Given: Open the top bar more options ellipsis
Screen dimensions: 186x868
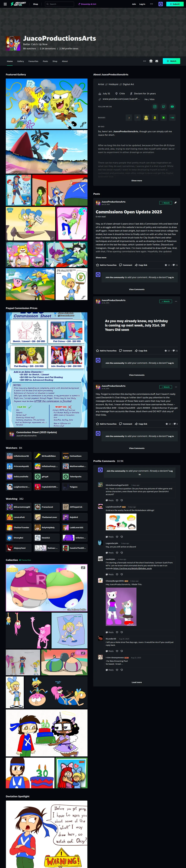Looking at the screenshot, I should click(x=151, y=4).
